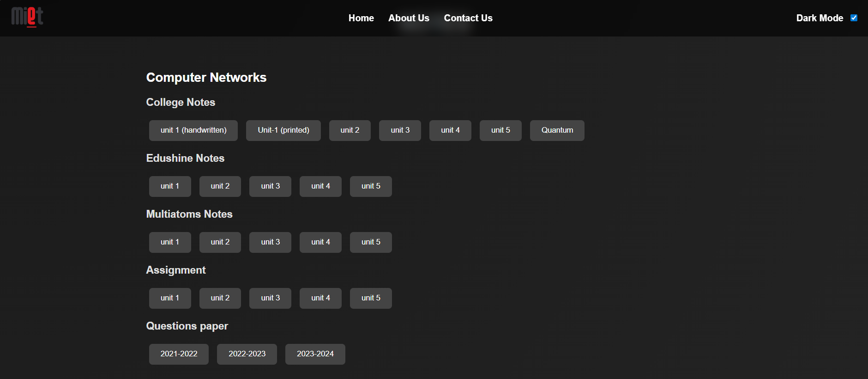868x379 pixels.
Task: Open the 2021-2022 question paper
Action: [179, 354]
